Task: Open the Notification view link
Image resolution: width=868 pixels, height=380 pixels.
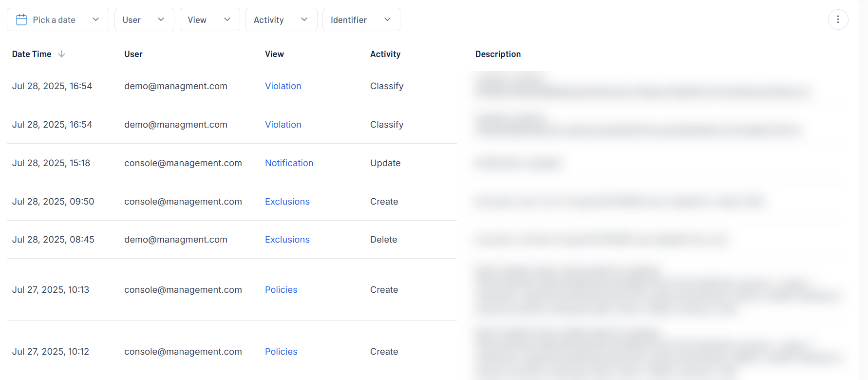Action: click(289, 163)
